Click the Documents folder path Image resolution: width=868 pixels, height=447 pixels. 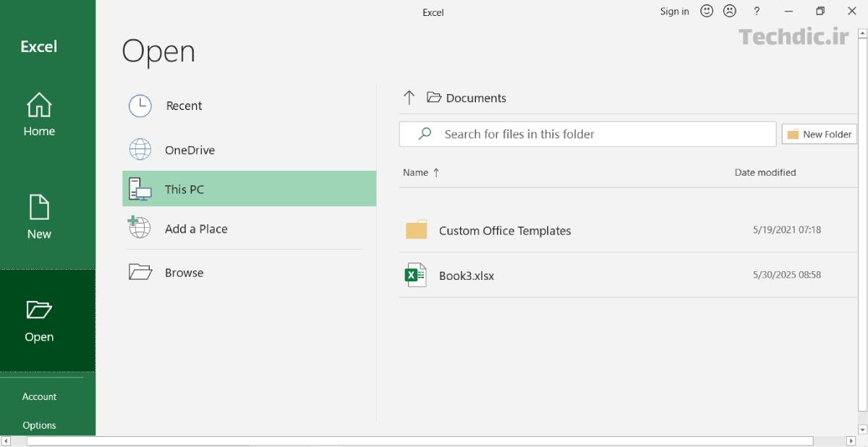(467, 98)
